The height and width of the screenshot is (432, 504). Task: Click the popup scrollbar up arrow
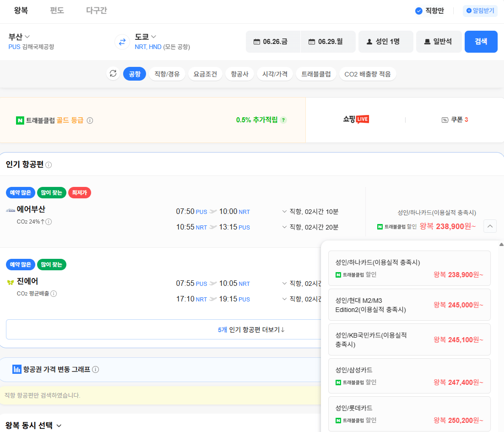pyautogui.click(x=501, y=245)
